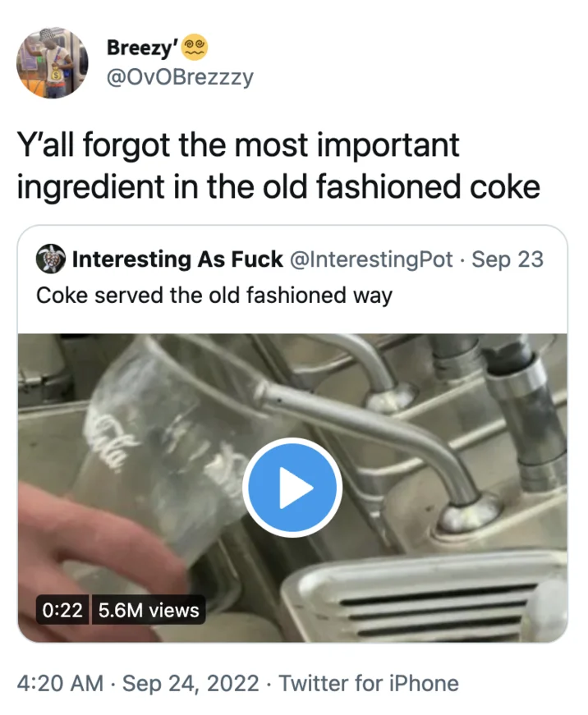The width and height of the screenshot is (588, 715).
Task: Open quoted tweet text 'Coke served the old fashioned way'
Action: (x=214, y=296)
